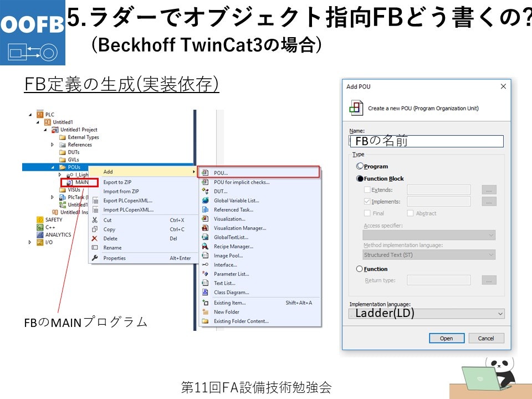
Task: Click the scissors Cut icon
Action: pyautogui.click(x=95, y=220)
